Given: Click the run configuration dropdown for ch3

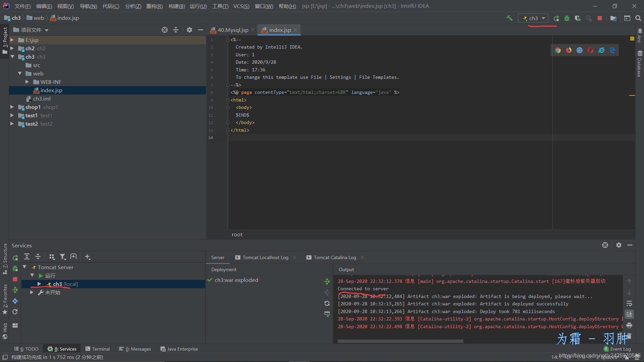Looking at the screenshot, I should [533, 18].
